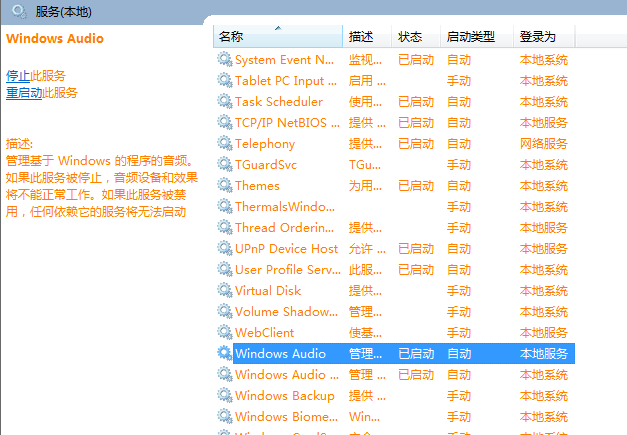Click Win... description in Windows Biome row
The image size is (627, 435).
[x=364, y=417]
